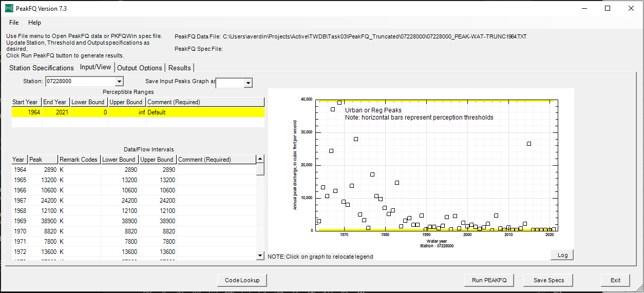Click peak value 10600 for 1966
Screen dimensions: 644x293
[43, 190]
